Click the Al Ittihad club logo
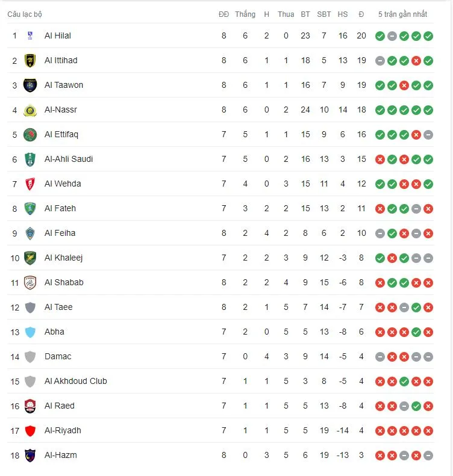 click(x=30, y=61)
